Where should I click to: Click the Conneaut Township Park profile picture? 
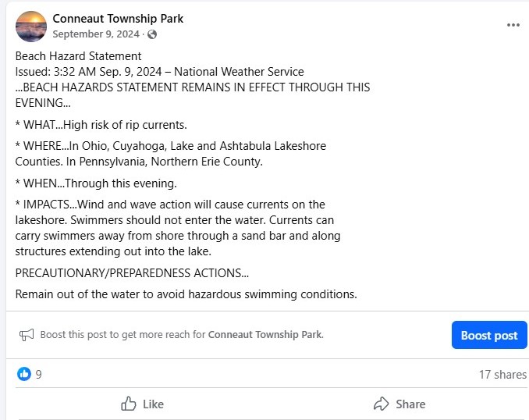tap(31, 27)
